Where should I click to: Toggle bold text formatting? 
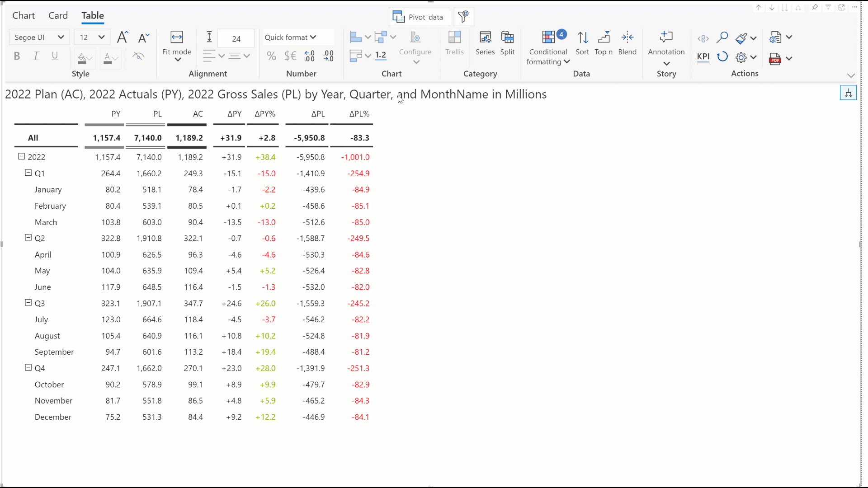[17, 56]
